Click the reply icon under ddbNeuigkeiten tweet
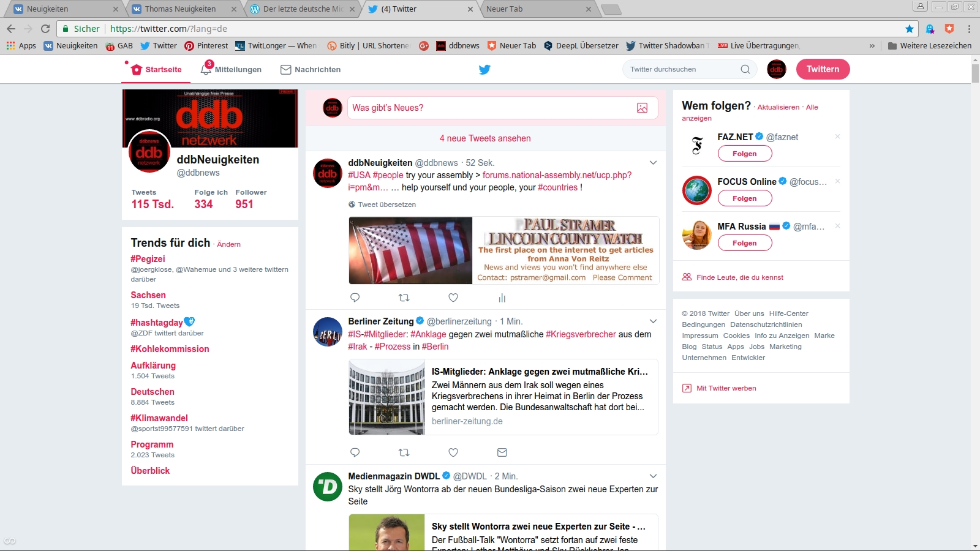Viewport: 980px width, 551px height. coord(355,298)
